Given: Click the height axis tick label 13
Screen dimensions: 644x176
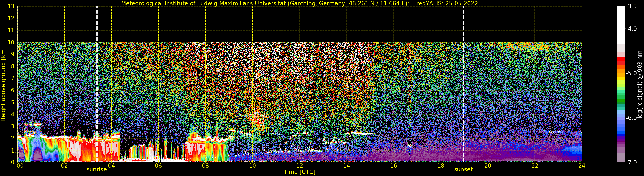Looking at the screenshot, I should click(x=12, y=6).
